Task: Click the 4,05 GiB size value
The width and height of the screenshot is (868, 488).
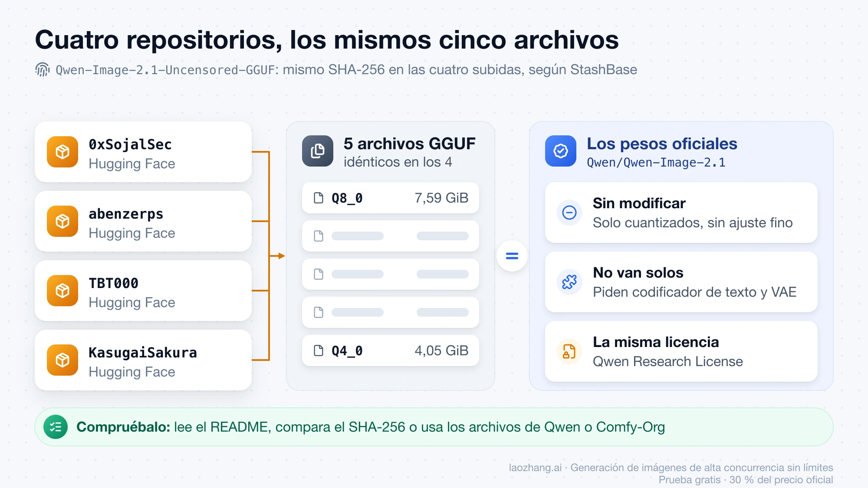Action: click(x=442, y=350)
